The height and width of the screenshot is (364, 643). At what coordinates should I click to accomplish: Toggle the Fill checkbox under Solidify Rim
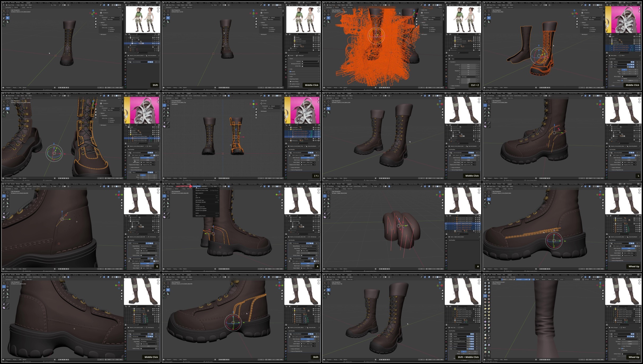(x=622, y=348)
